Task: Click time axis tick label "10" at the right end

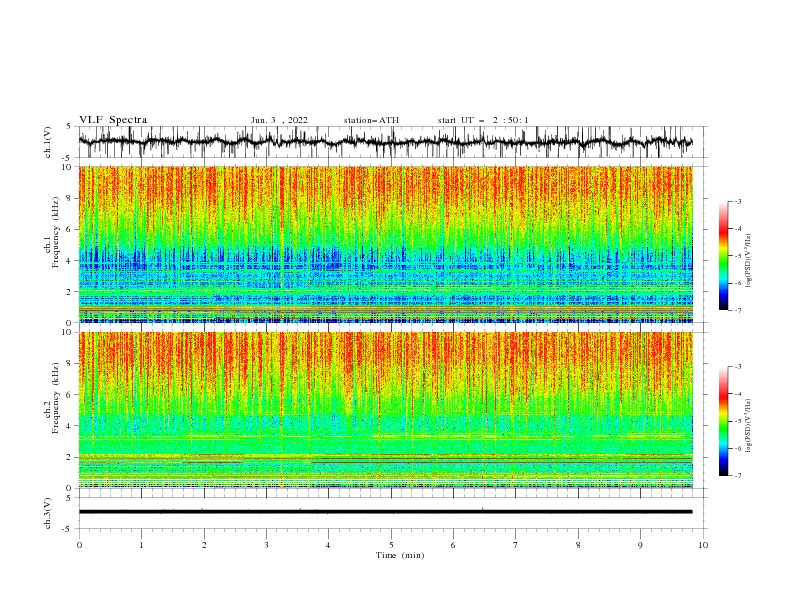Action: pyautogui.click(x=703, y=545)
